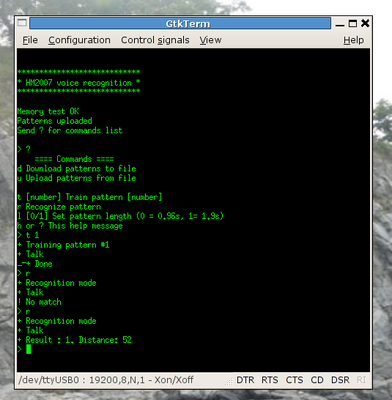Open the View menu
Image resolution: width=392 pixels, height=400 pixels.
point(210,40)
